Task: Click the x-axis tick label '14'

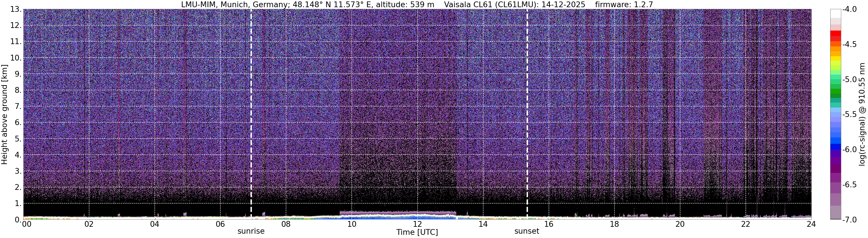Action: click(x=483, y=224)
